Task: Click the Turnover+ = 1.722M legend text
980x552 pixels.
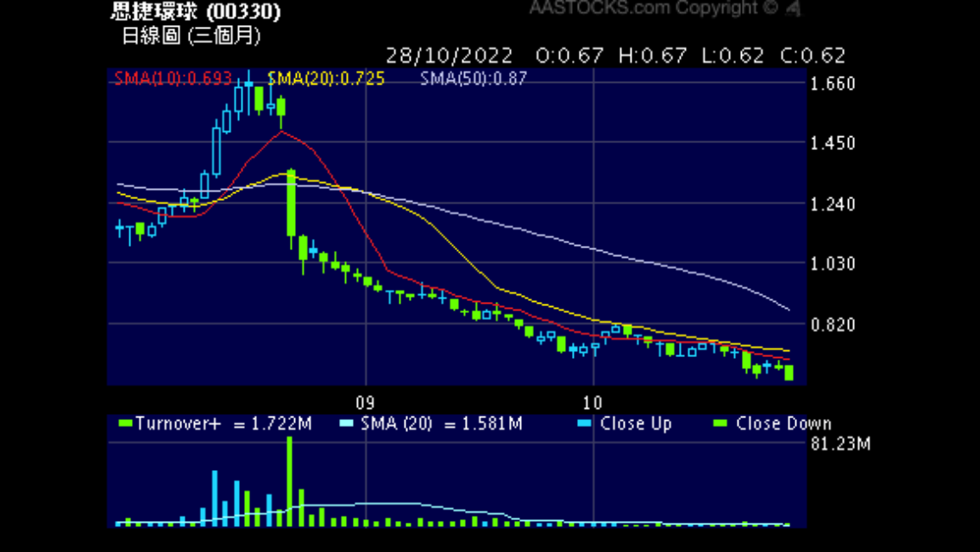Action: (x=223, y=423)
